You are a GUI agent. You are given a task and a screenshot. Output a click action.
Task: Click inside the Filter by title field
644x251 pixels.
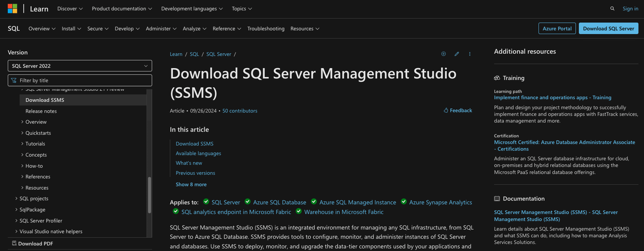pos(80,80)
